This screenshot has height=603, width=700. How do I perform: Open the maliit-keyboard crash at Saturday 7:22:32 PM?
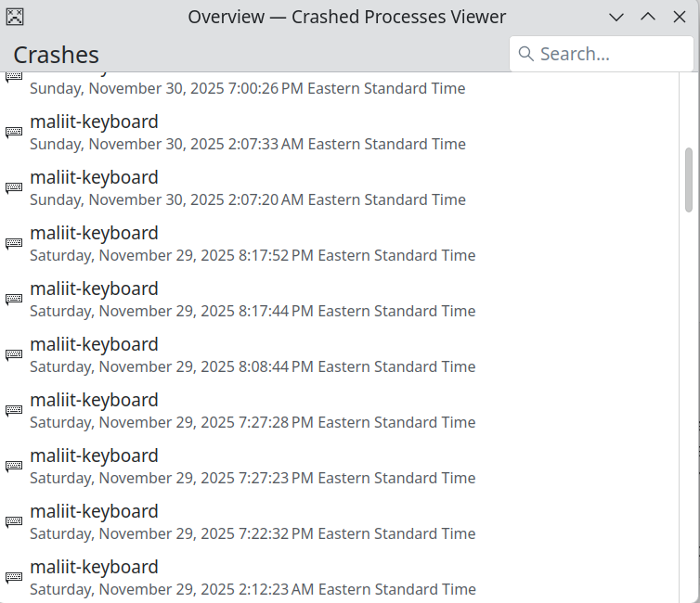tap(339, 522)
